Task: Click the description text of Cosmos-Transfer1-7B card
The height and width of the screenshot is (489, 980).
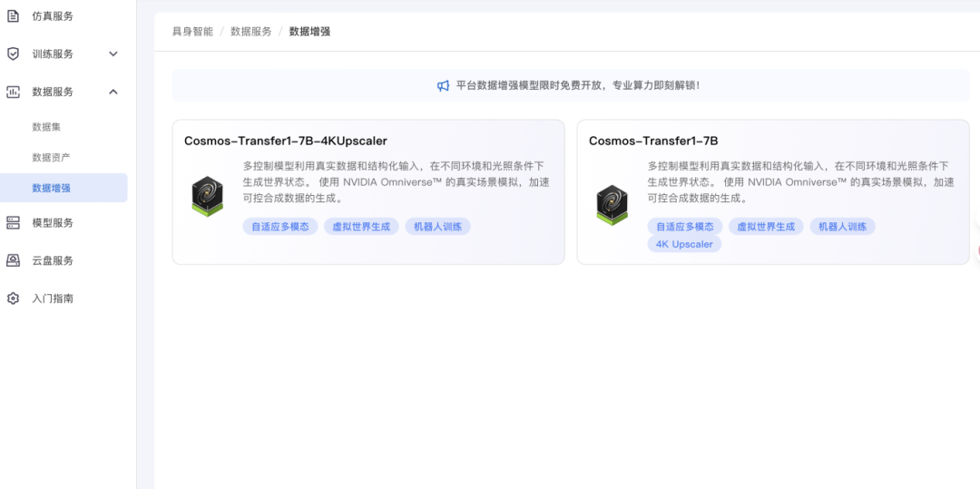Action: tap(801, 182)
